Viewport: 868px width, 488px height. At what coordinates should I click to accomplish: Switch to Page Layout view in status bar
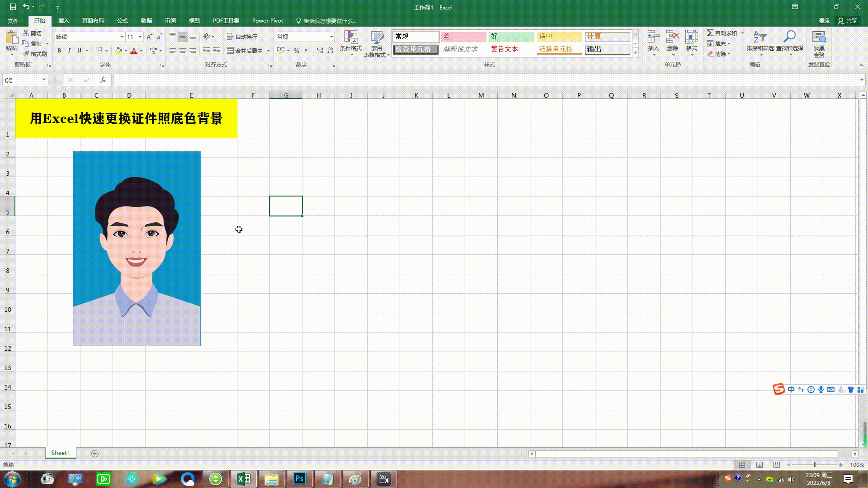(x=759, y=465)
